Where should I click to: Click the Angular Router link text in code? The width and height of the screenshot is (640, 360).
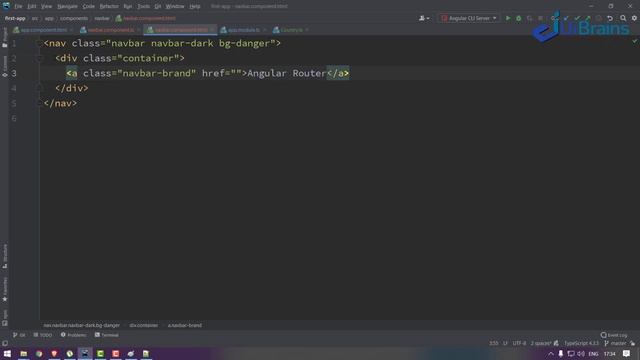pos(287,73)
